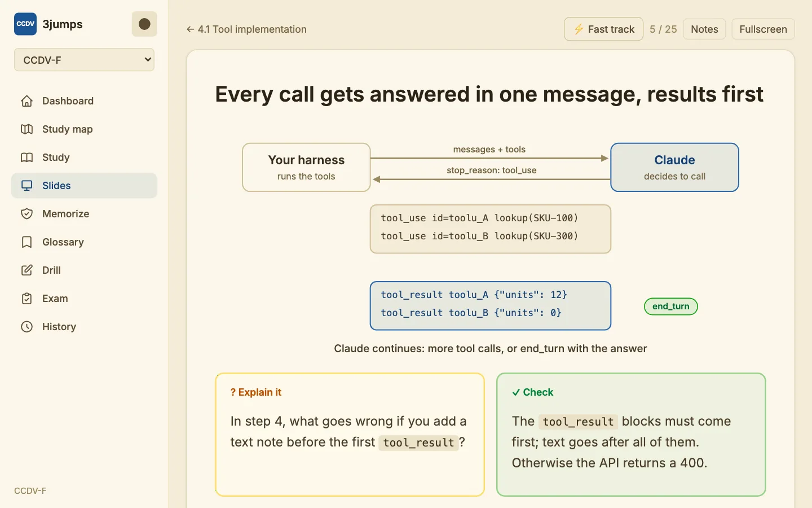Select the Slides sidebar item
Screen dimensions: 812x508
[x=84, y=186]
